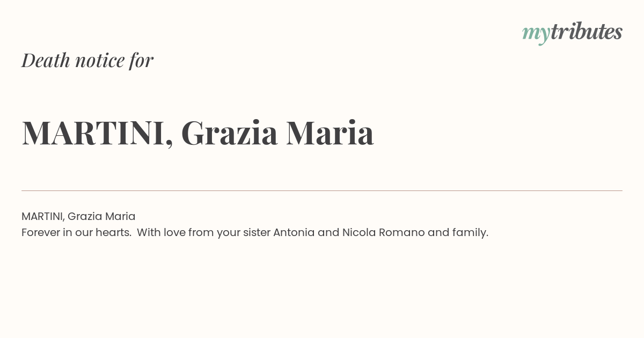Viewport: 644px width, 338px height.
Task: Click the large "MARTINI, Grazia Maria" heading
Action: coord(197,133)
